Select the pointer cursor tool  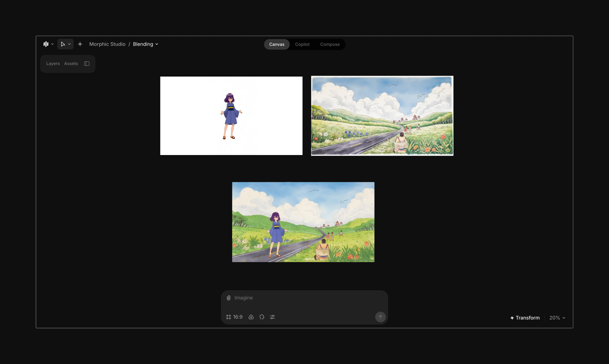point(63,44)
